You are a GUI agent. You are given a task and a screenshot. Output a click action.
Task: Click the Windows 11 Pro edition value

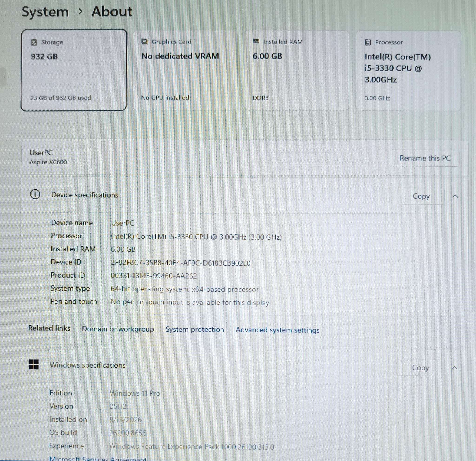click(x=135, y=393)
